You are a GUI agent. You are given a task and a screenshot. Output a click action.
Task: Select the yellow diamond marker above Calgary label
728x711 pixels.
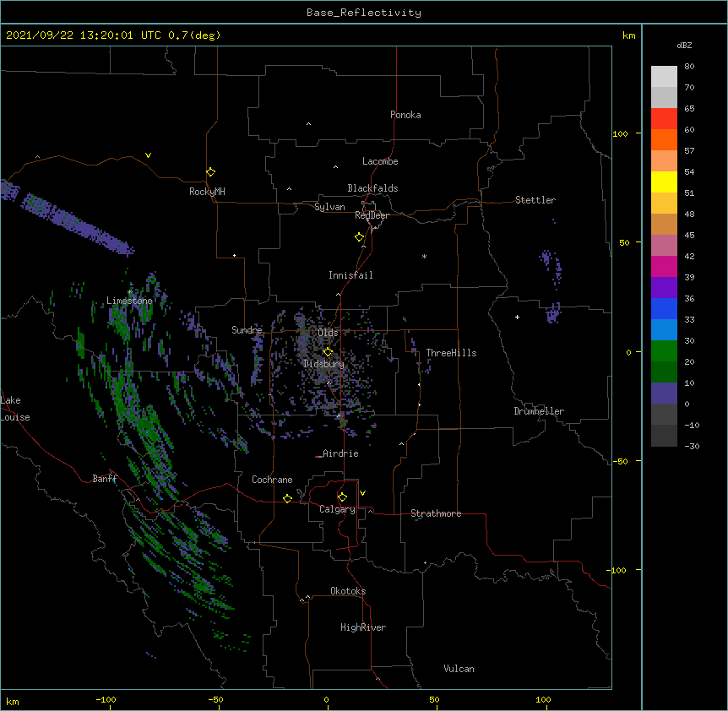pyautogui.click(x=342, y=497)
